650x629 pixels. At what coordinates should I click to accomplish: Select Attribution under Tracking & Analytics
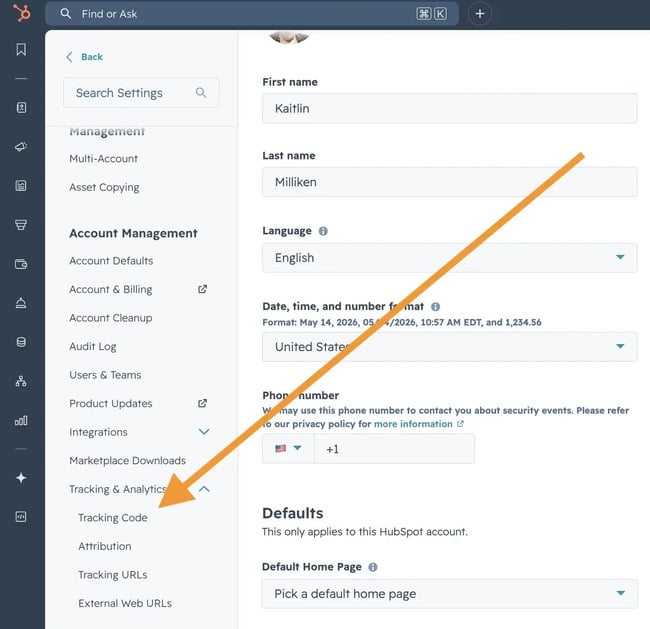[105, 546]
